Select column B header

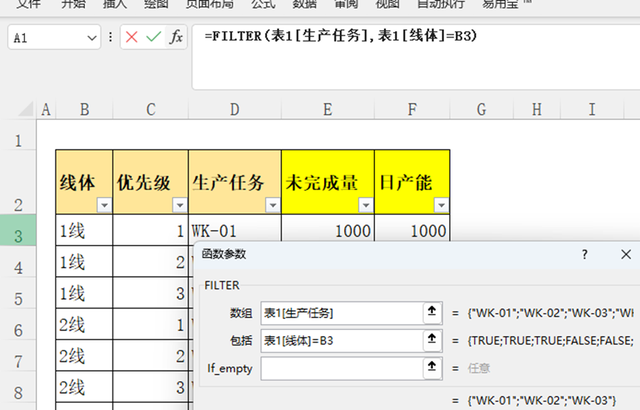(84, 109)
